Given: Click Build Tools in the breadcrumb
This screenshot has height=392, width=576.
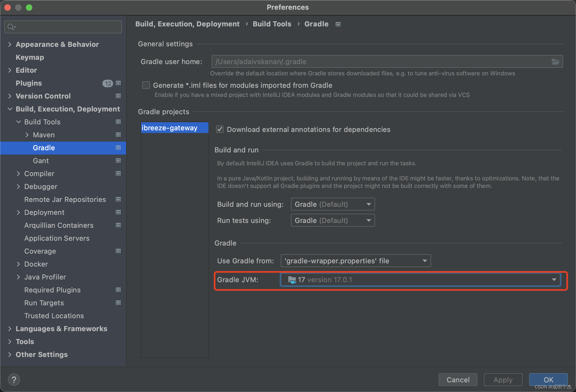Looking at the screenshot, I should coord(272,24).
